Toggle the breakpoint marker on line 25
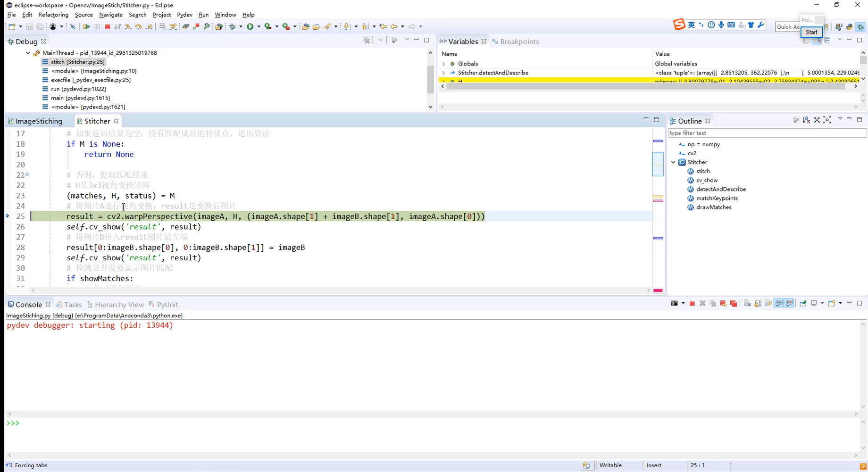 (8, 216)
